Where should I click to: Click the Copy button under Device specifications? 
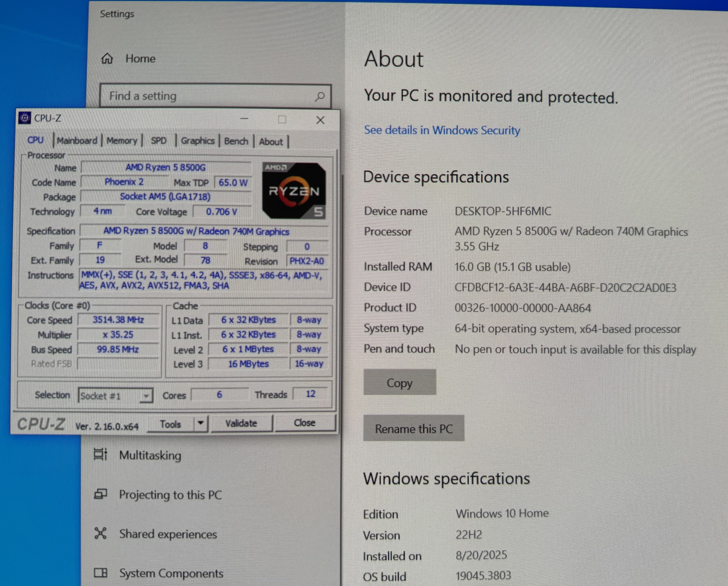400,382
